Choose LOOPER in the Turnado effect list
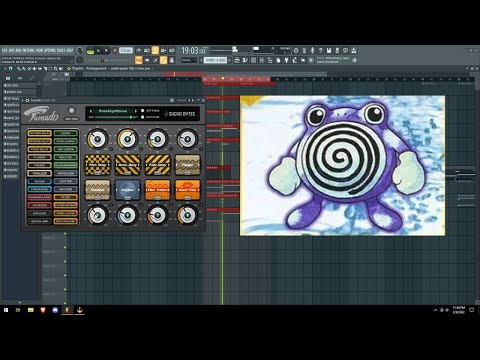 [65, 133]
